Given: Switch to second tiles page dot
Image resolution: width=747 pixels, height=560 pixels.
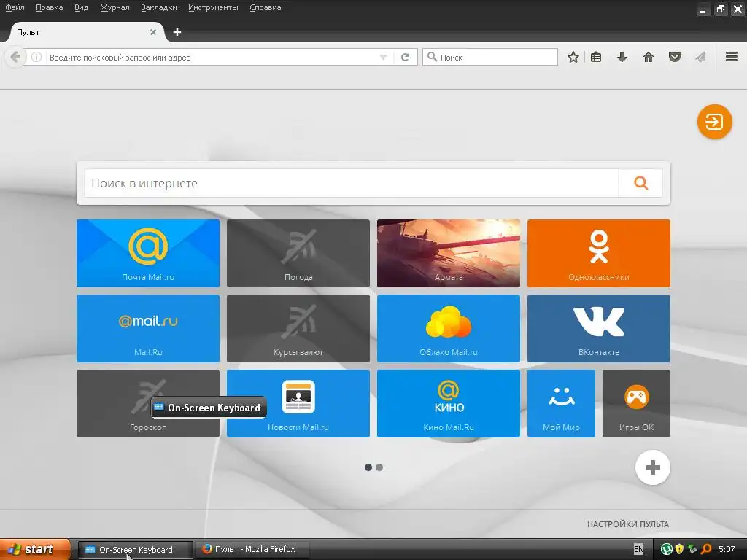Looking at the screenshot, I should point(379,467).
